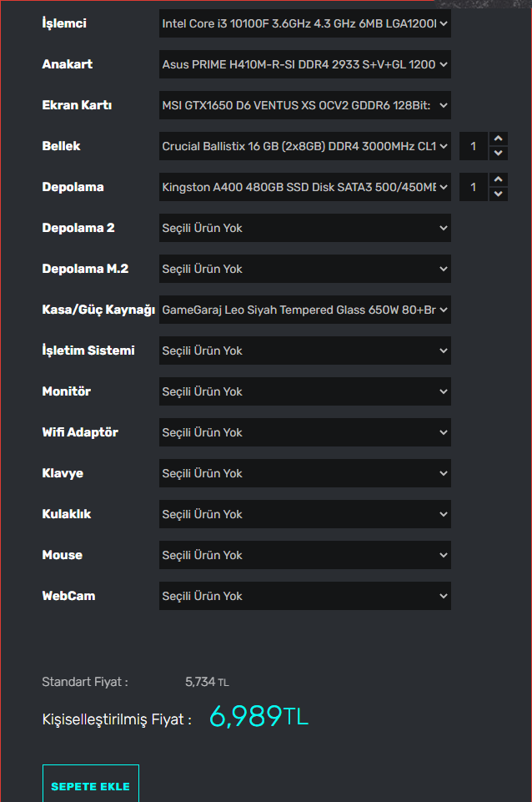Expand the WebCam dropdown
This screenshot has height=802, width=532.
[x=304, y=596]
